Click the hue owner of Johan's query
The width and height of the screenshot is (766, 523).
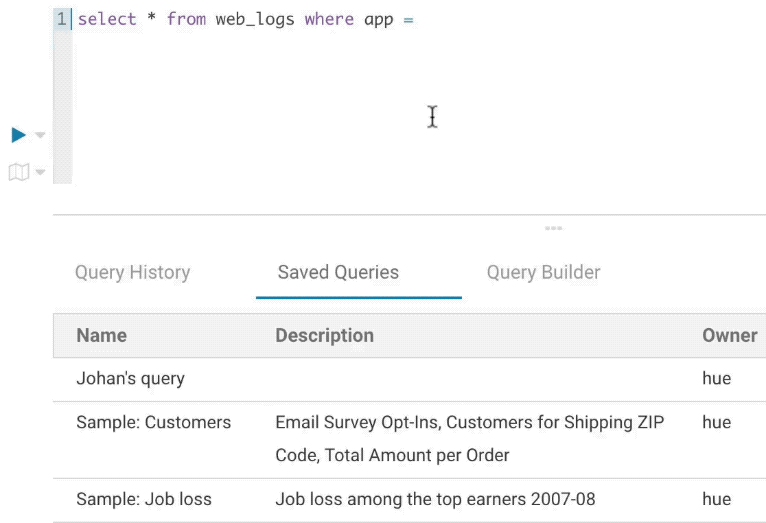tap(716, 379)
